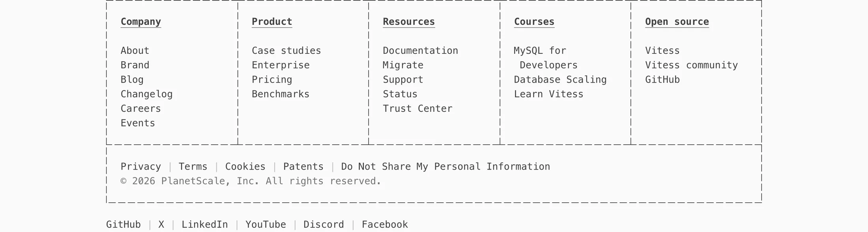Open the Learn Vitess course
868x232 pixels.
[548, 94]
